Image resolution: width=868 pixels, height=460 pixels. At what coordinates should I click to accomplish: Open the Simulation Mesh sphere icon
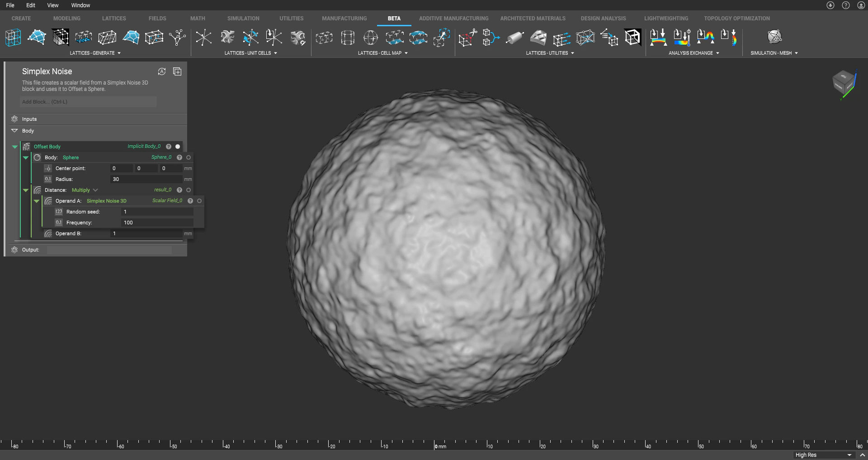click(775, 36)
